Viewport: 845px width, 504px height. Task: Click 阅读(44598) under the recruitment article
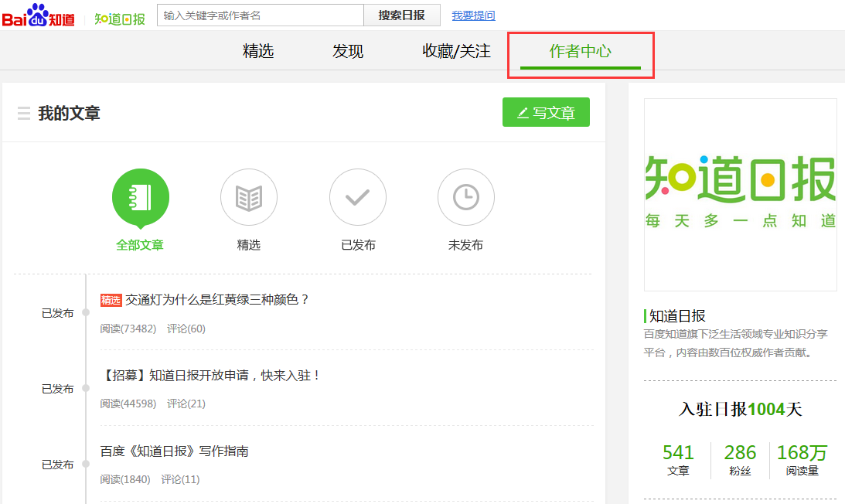128,404
